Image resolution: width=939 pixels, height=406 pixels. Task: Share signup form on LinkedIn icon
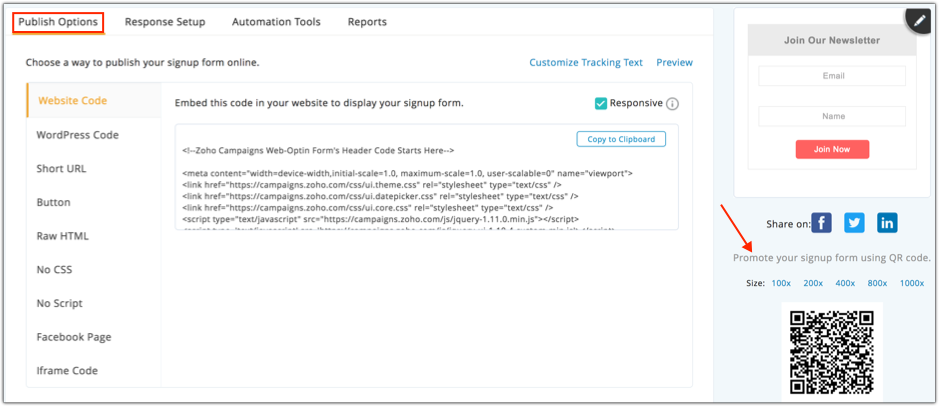click(887, 223)
